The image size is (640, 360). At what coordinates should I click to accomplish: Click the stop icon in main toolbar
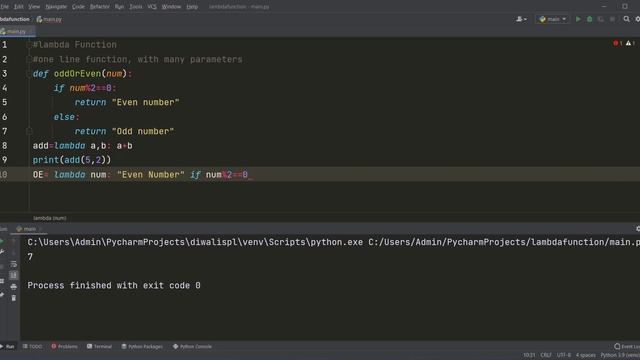[x=612, y=19]
